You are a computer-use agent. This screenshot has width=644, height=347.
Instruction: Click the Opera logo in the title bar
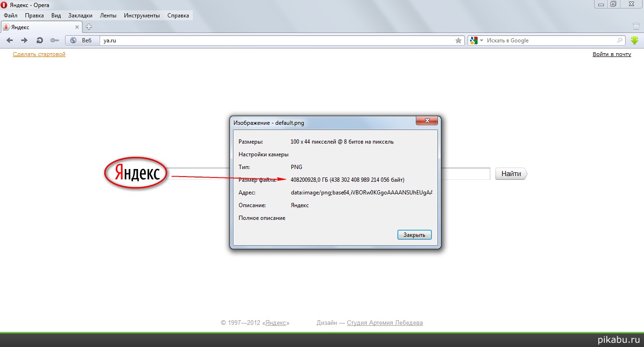coord(4,4)
